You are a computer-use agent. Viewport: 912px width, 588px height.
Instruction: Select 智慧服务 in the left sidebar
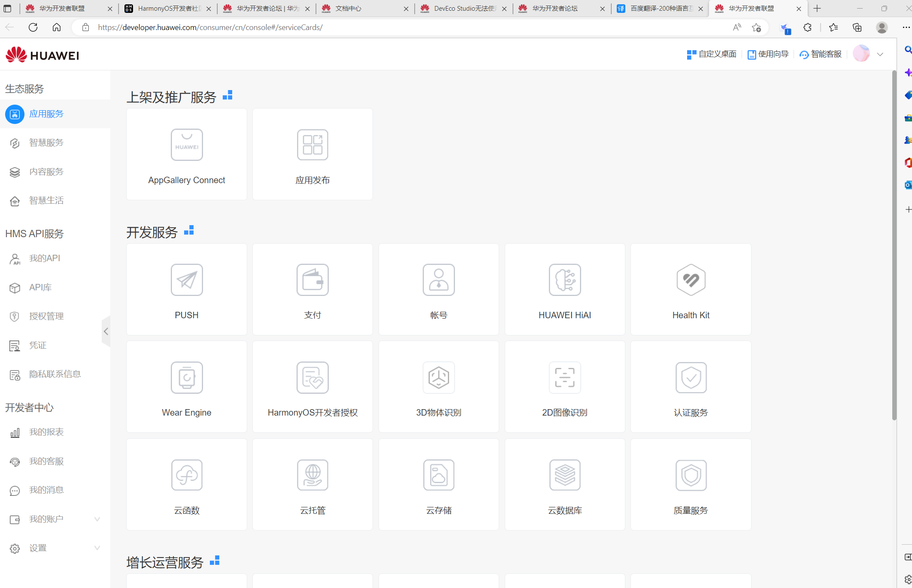point(46,142)
